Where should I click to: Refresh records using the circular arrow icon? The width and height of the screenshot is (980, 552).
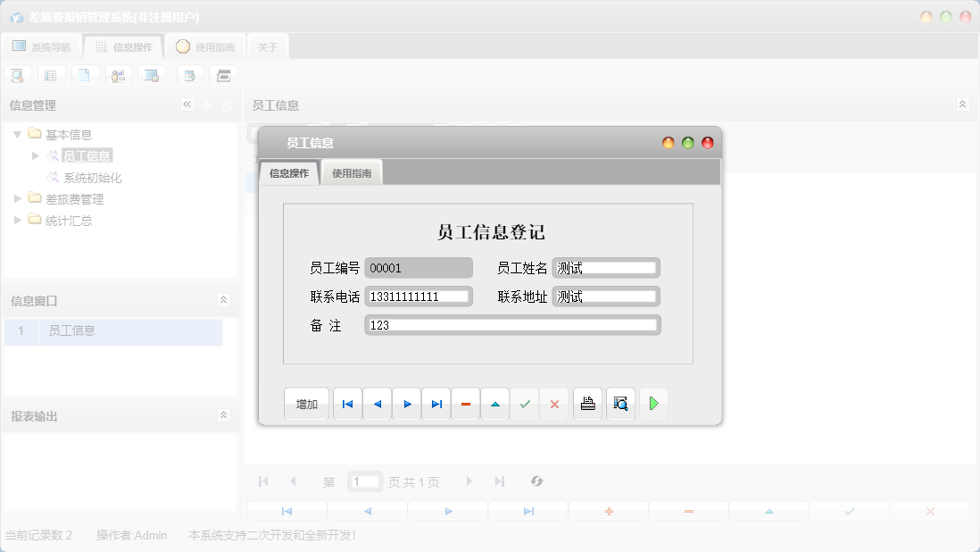pos(536,481)
